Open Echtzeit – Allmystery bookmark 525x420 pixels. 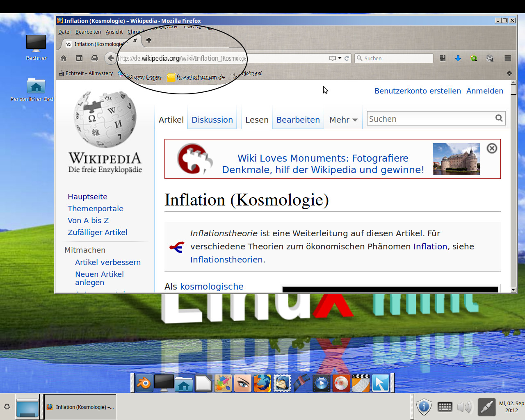(x=86, y=73)
